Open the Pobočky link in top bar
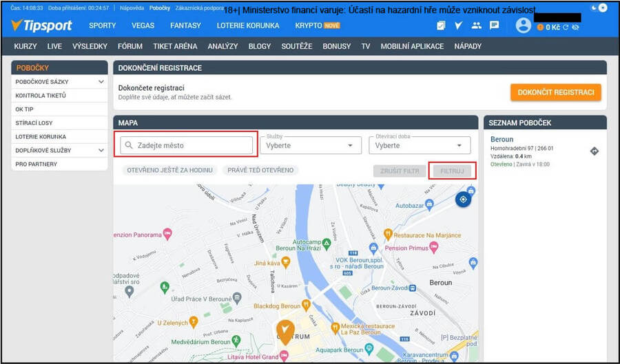The height and width of the screenshot is (364, 620). pos(160,8)
